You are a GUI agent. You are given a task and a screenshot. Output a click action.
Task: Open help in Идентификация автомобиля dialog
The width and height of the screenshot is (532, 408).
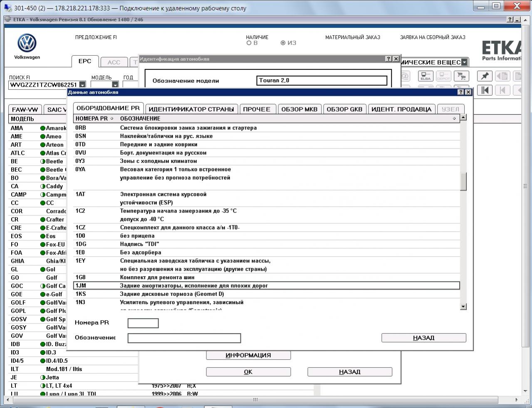(x=388, y=59)
